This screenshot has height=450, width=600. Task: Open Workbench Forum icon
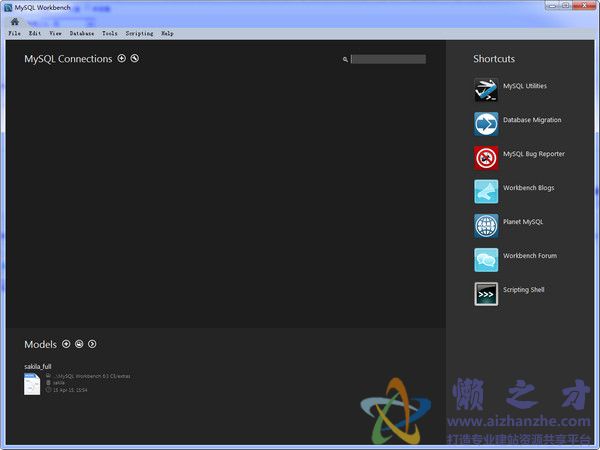pyautogui.click(x=486, y=260)
